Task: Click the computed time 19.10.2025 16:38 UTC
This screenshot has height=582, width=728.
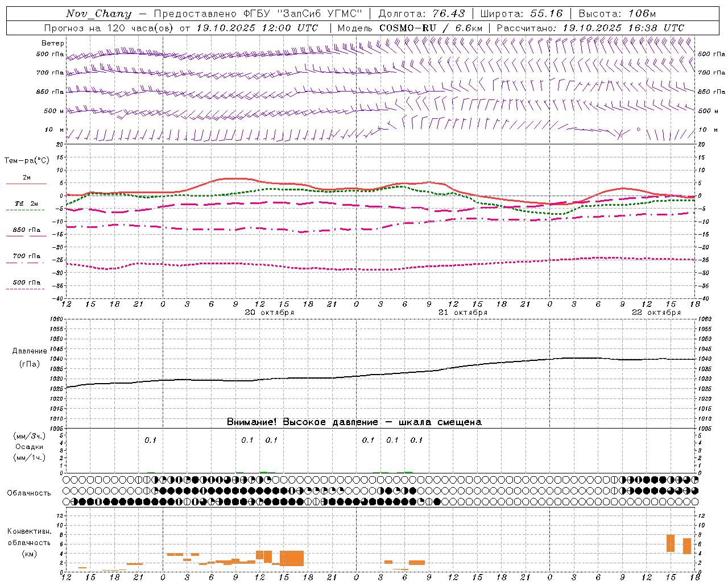Action: click(623, 28)
